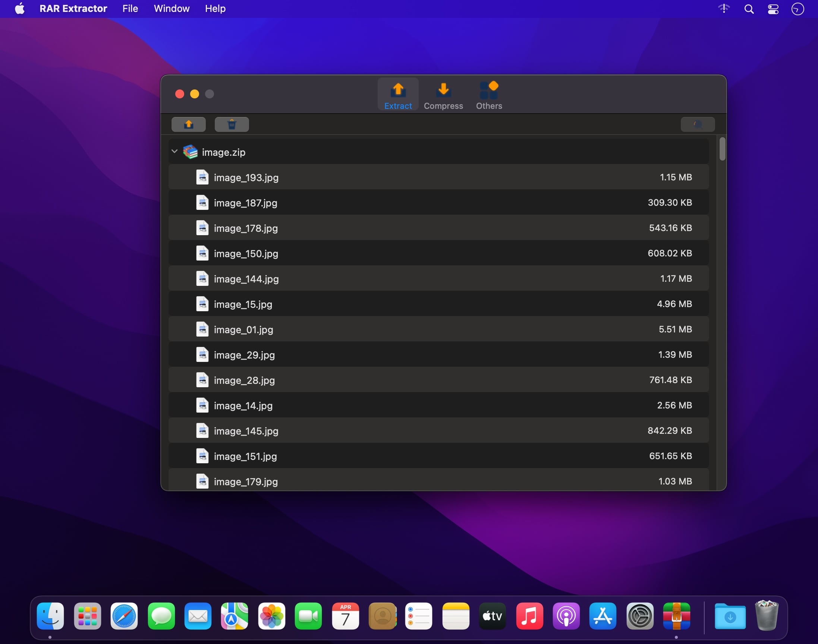Click the image_01.jpg file icon
This screenshot has width=818, height=644.
(202, 329)
